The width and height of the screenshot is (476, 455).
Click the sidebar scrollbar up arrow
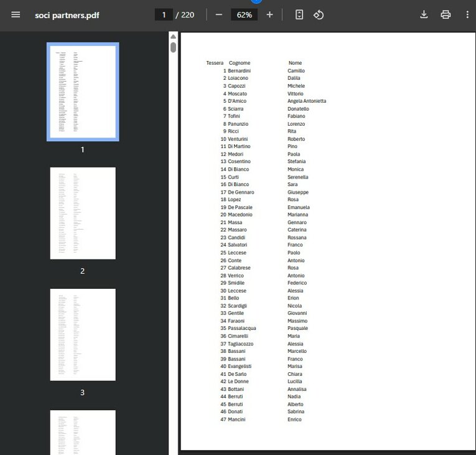[x=173, y=36]
